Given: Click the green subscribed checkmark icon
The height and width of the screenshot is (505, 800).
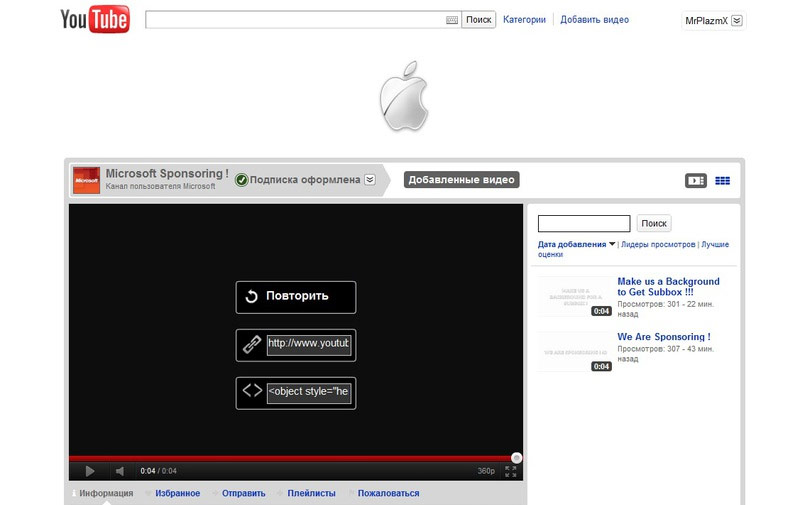Looking at the screenshot, I should 241,180.
